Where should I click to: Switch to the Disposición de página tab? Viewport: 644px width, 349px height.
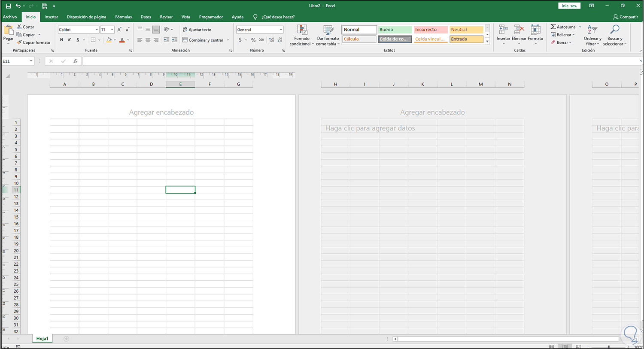[86, 17]
